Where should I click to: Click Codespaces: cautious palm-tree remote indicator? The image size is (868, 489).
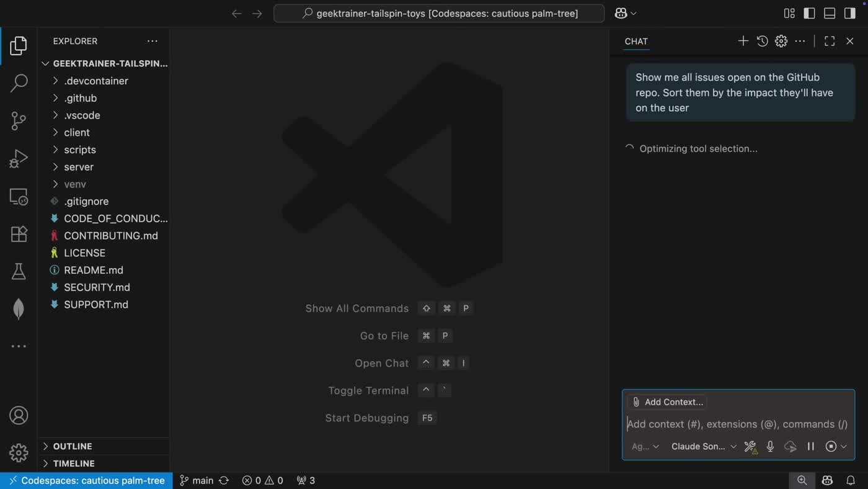pyautogui.click(x=86, y=480)
